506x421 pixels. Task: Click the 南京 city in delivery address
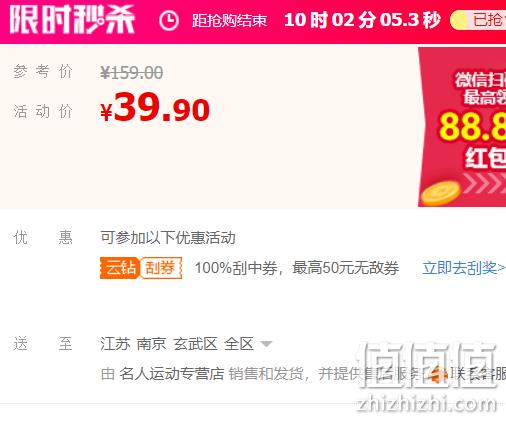point(152,344)
